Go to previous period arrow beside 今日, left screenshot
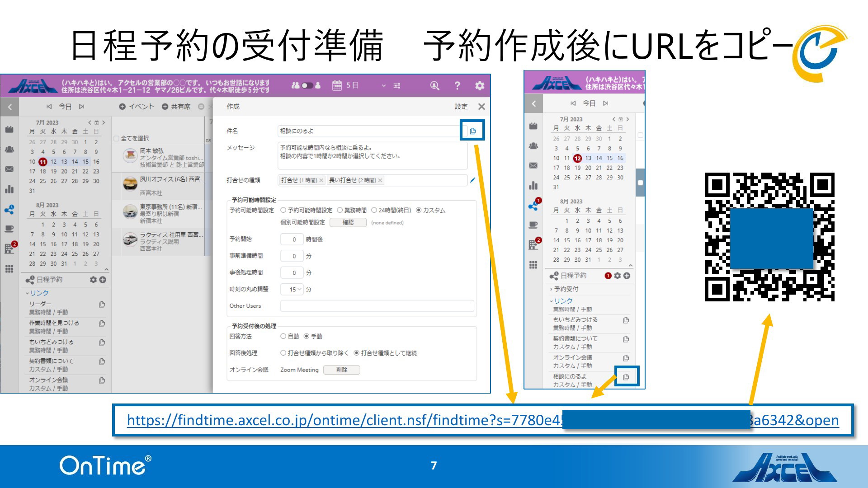This screenshot has width=868, height=488. (49, 107)
